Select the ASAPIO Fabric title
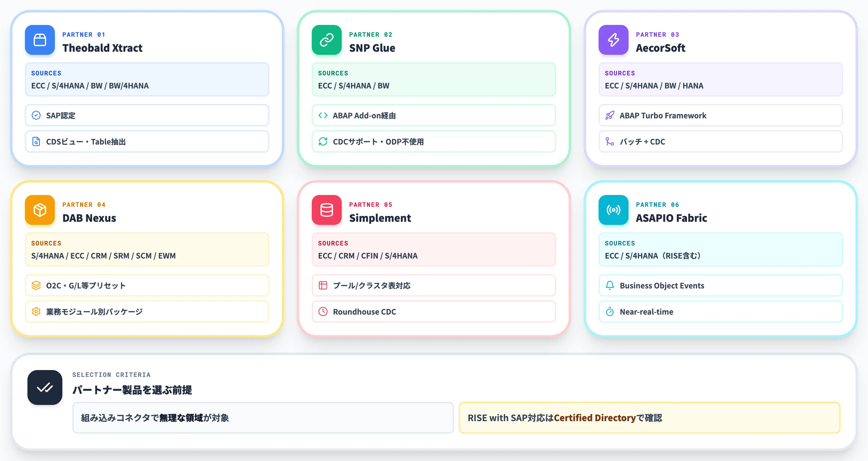Viewport: 868px width, 461px height. tap(671, 218)
